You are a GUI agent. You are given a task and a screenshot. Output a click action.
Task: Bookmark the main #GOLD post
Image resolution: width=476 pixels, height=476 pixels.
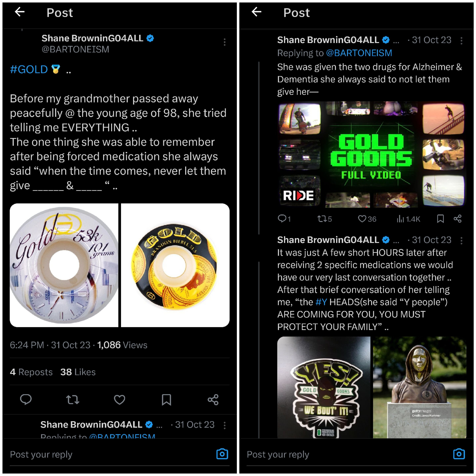(x=166, y=400)
